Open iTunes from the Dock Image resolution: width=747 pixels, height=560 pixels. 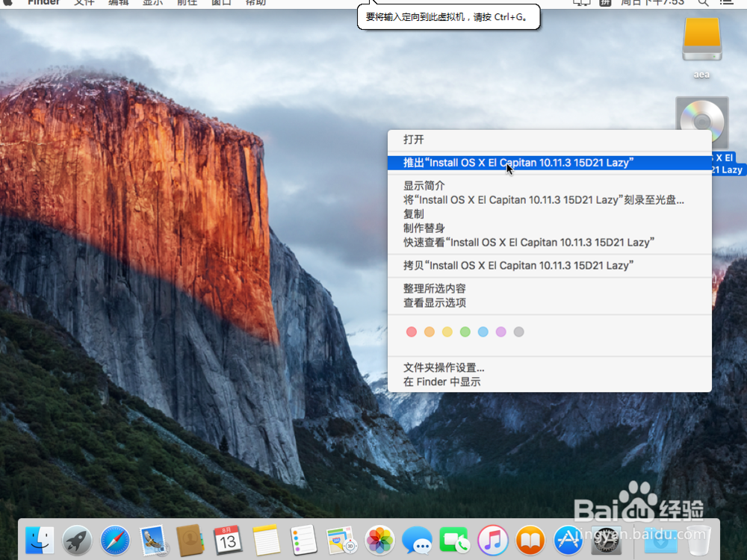coord(492,540)
